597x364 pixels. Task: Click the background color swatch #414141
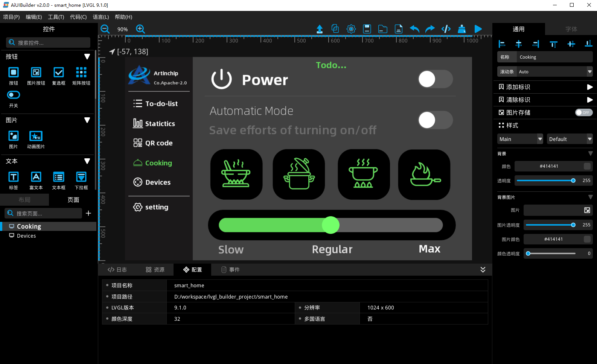(587, 166)
